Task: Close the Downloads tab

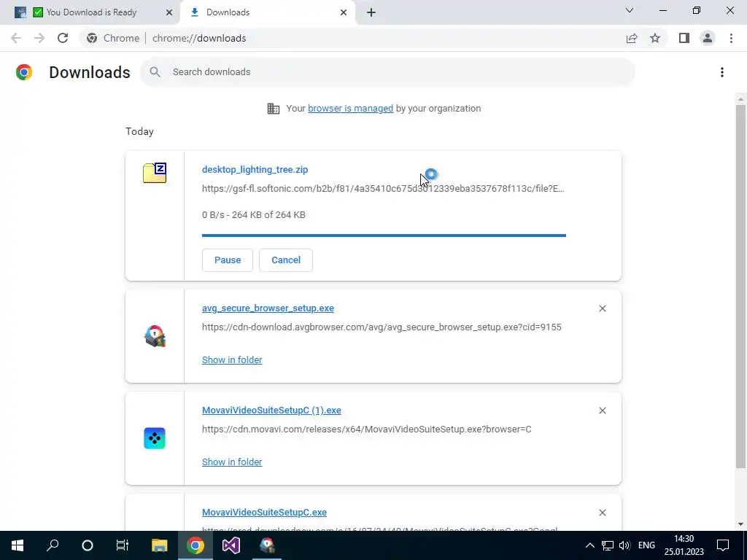Action: 344,12
